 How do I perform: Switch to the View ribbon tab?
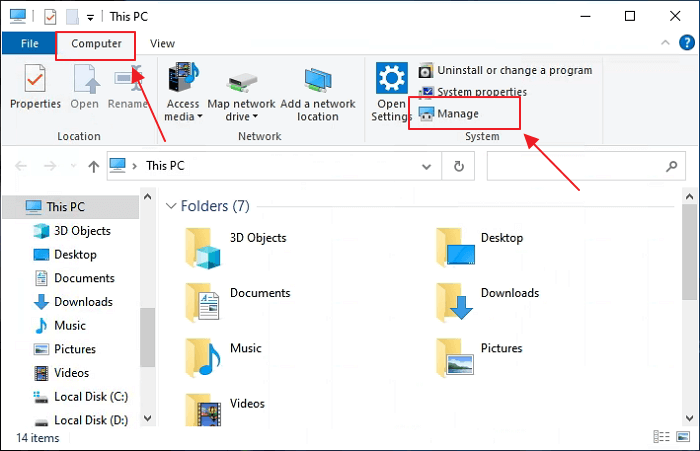point(162,44)
